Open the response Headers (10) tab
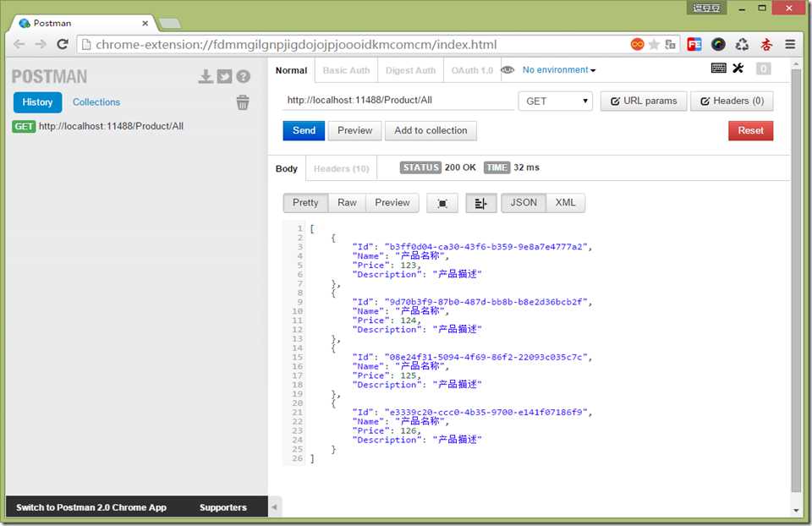This screenshot has width=812, height=526. [341, 168]
